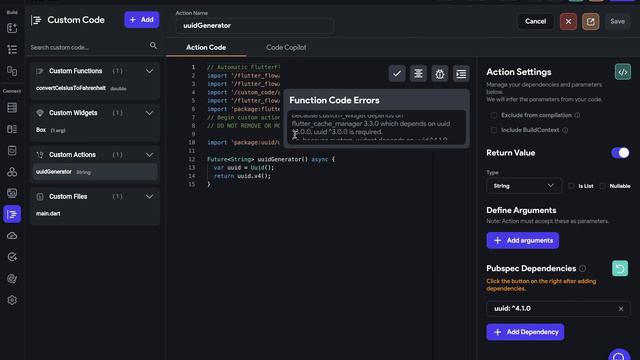The width and height of the screenshot is (640, 360).
Task: Click the bug code errors icon
Action: coord(440,74)
